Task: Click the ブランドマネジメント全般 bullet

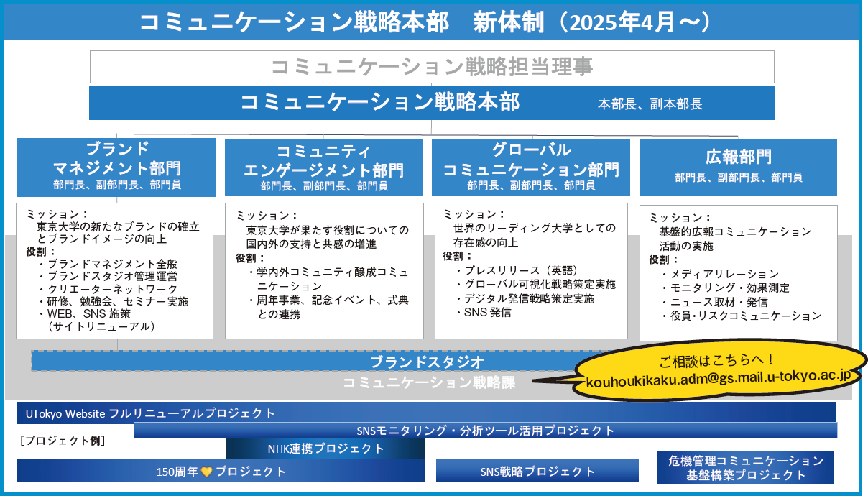Action: click(x=107, y=264)
